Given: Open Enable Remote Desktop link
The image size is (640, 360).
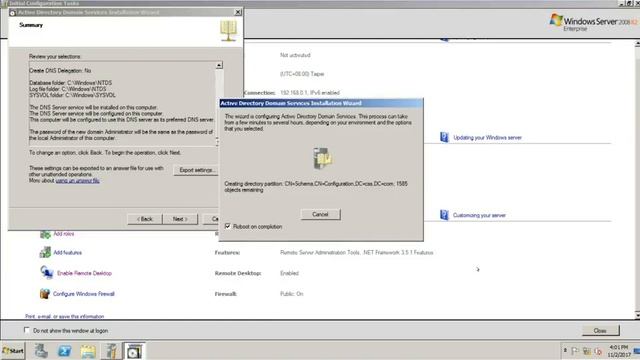Looking at the screenshot, I should click(x=84, y=273).
